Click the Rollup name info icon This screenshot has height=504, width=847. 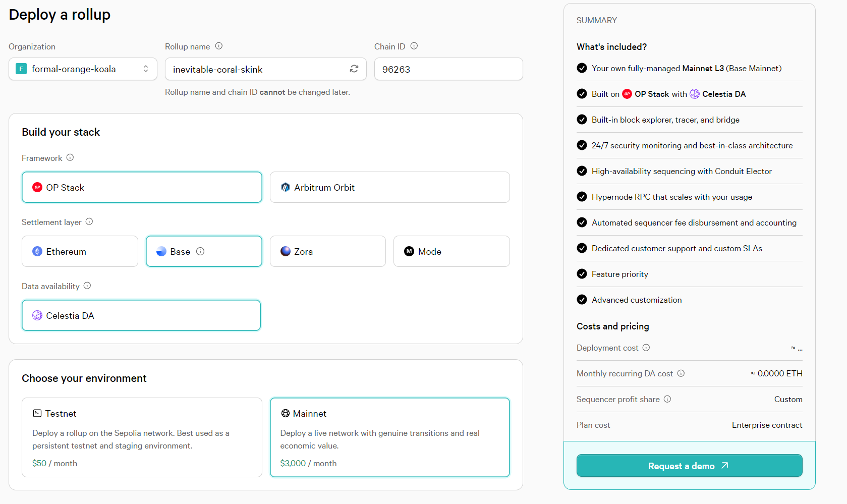click(219, 46)
